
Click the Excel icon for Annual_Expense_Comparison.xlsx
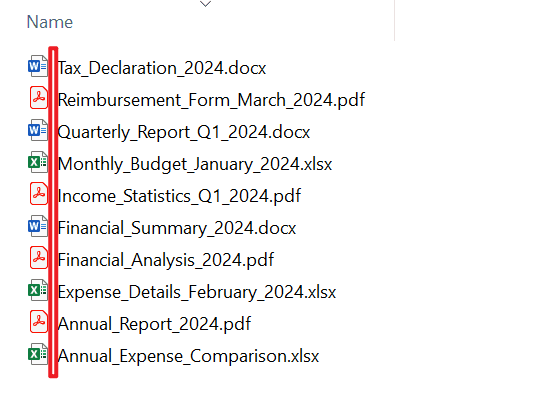click(38, 354)
